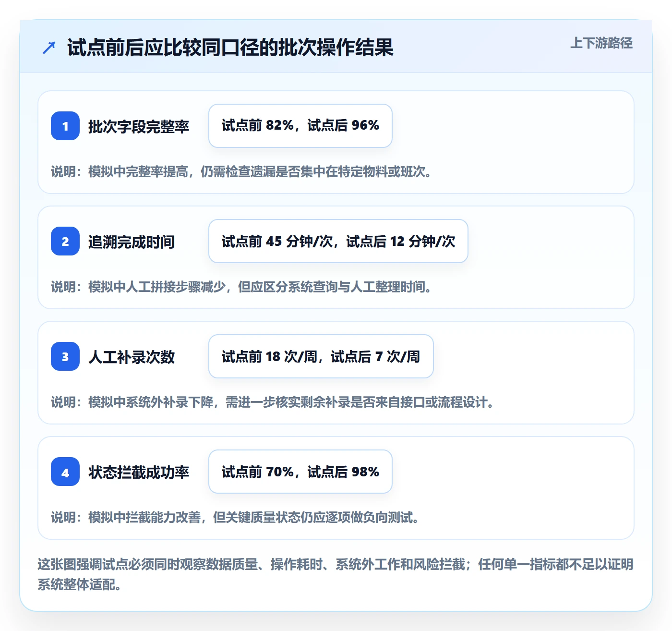This screenshot has height=631, width=672.
Task: Click the diagonal arrow icon beside the title
Action: tap(49, 48)
